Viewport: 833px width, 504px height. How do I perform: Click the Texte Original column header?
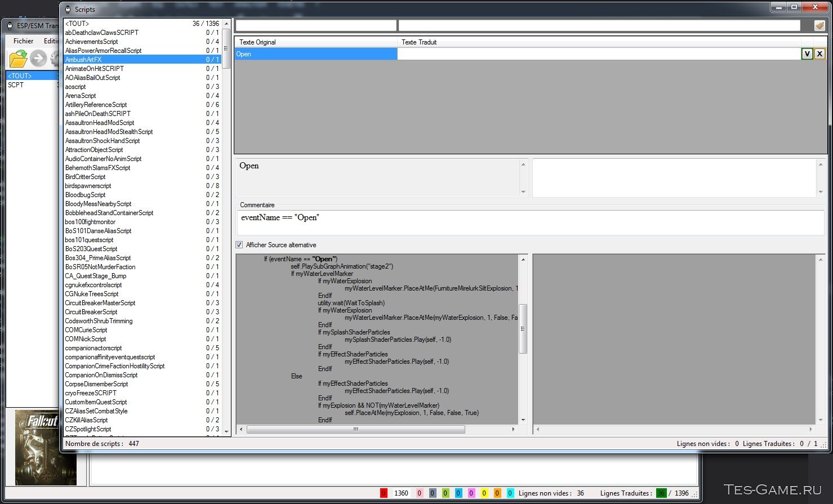257,42
